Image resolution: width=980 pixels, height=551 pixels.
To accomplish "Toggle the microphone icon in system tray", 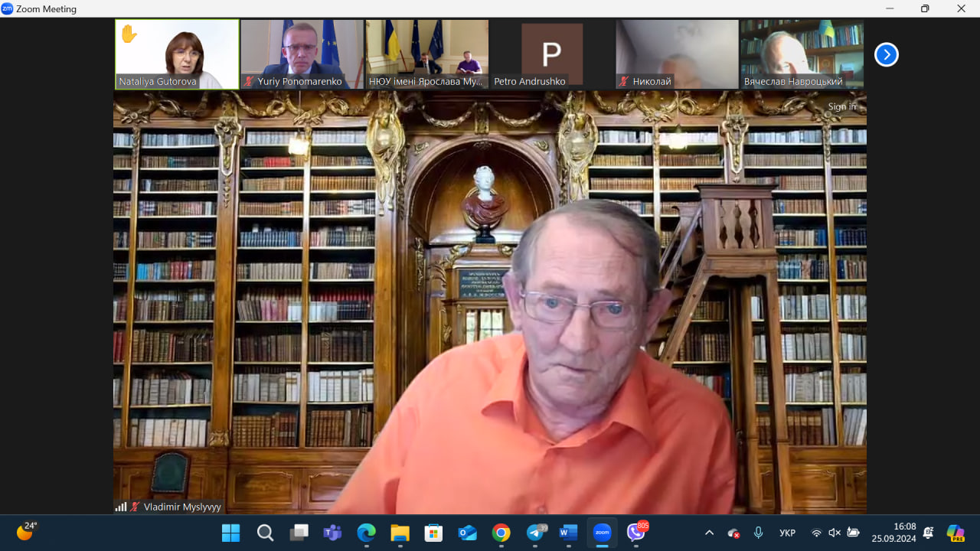I will coord(758,533).
